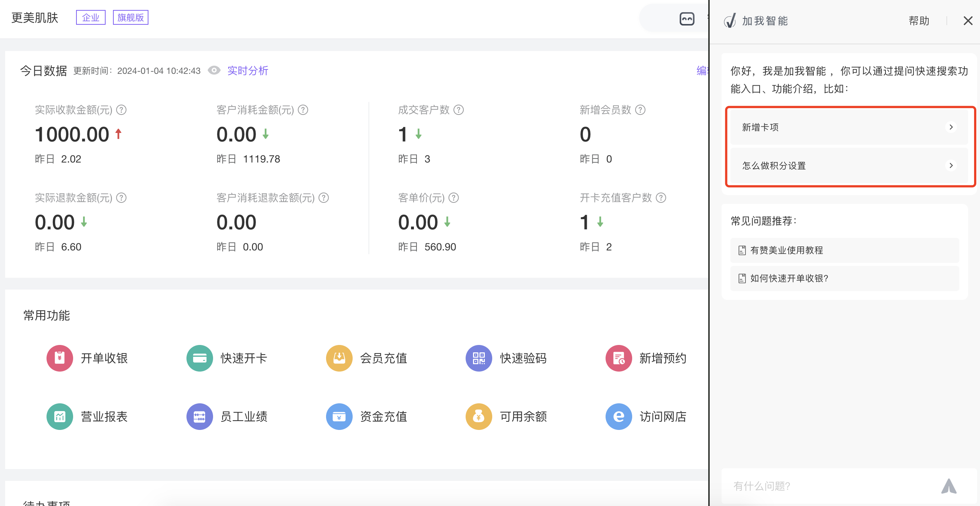Open the 快速开卡 card icon
This screenshot has height=506, width=980.
coord(199,358)
